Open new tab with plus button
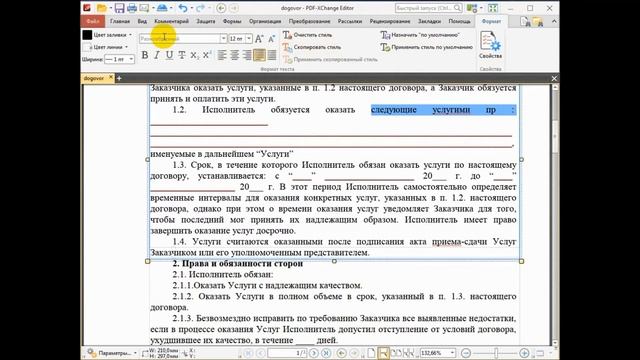 coord(119,78)
